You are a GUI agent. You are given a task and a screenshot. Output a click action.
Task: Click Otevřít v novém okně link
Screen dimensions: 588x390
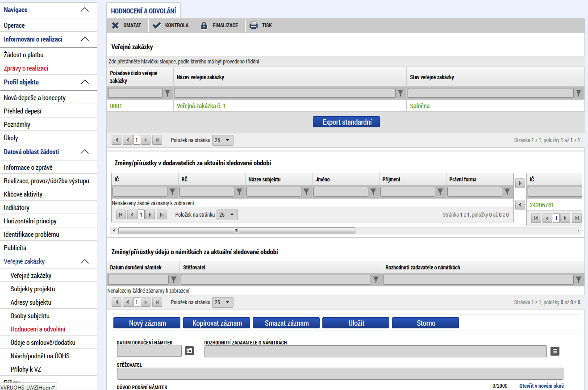(x=542, y=386)
